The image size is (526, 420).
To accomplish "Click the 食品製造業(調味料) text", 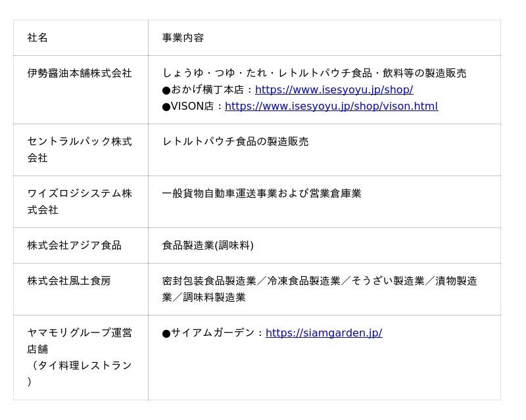I will 208,246.
